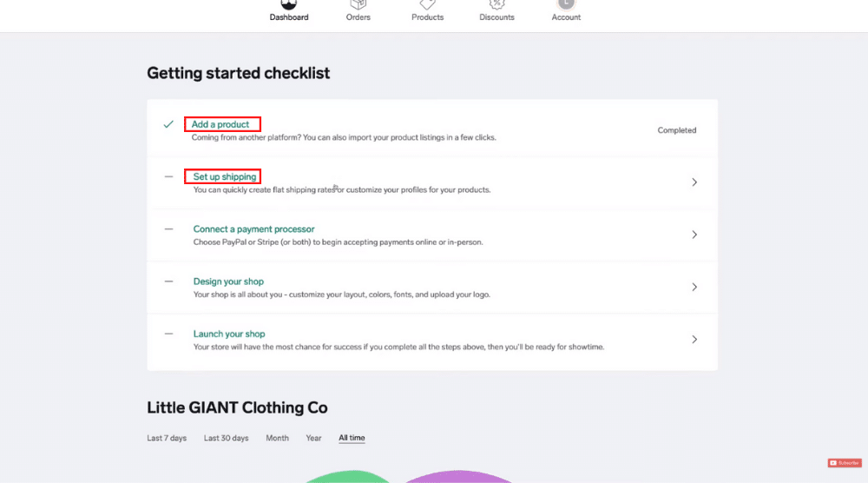Open the Dashboard icon in top navigation
The width and height of the screenshot is (868, 483).
(x=288, y=4)
